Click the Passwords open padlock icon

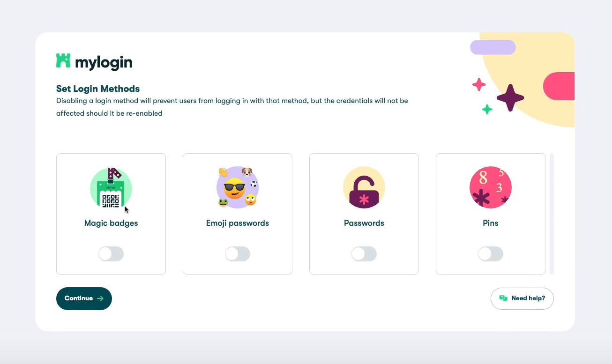(364, 187)
